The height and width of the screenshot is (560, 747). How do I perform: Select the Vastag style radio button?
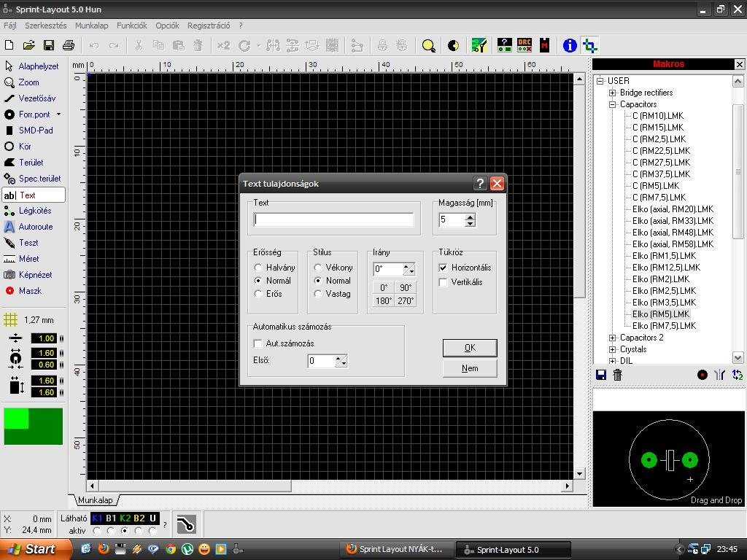coord(318,294)
